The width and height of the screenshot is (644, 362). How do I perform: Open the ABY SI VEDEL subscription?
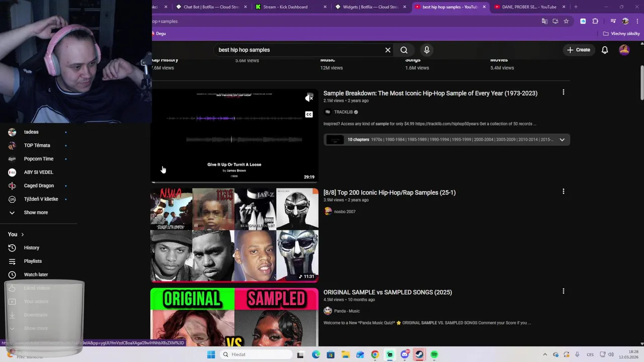pyautogui.click(x=39, y=172)
